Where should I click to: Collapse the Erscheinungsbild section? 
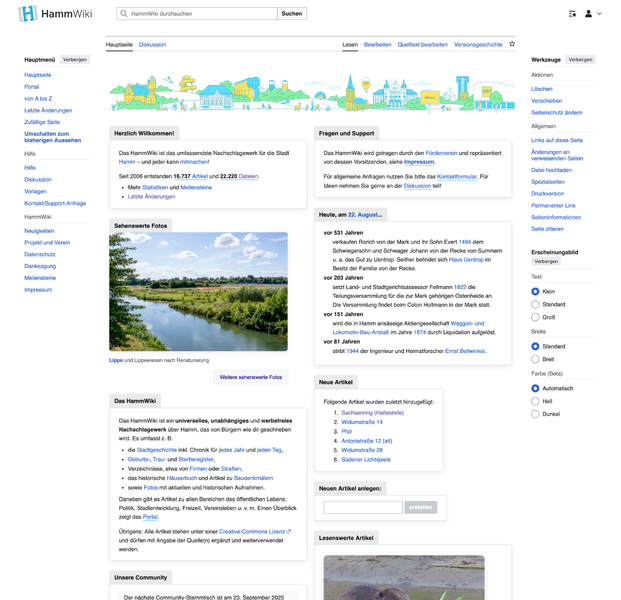click(x=546, y=261)
